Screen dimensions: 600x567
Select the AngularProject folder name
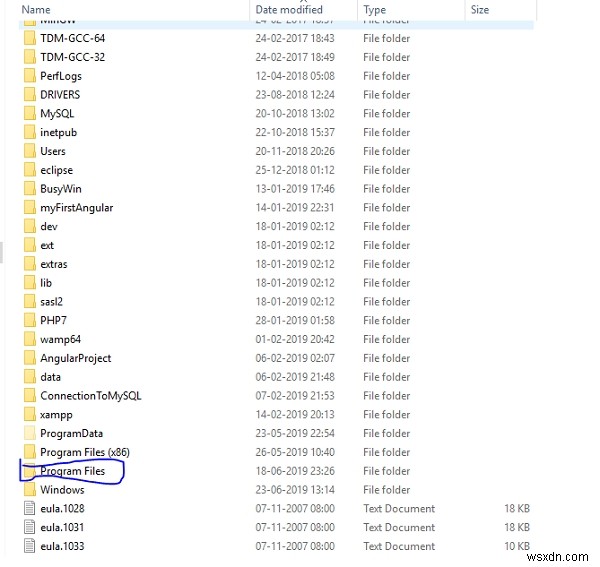[x=76, y=358]
